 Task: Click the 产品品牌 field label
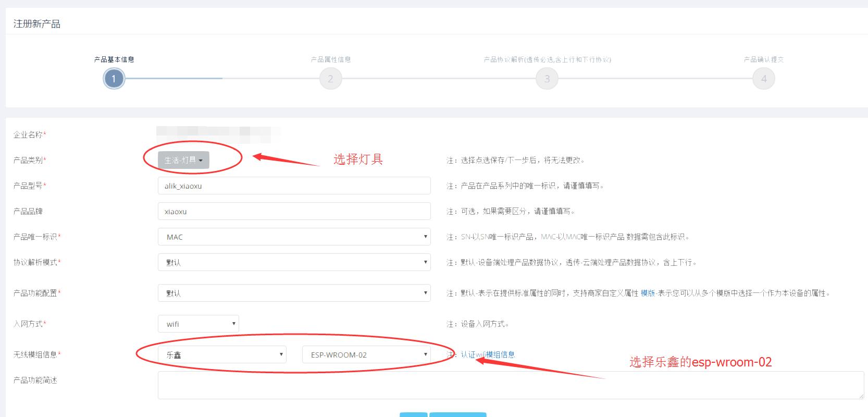coord(28,211)
